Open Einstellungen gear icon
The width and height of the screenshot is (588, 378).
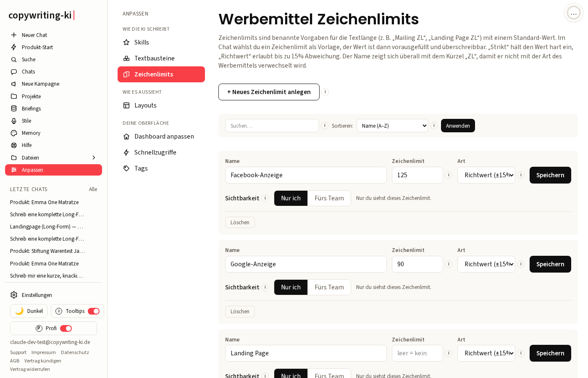14,295
